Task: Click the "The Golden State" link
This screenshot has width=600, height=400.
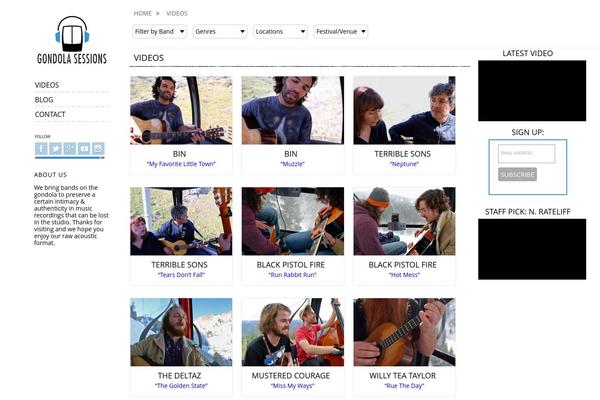Action: [181, 386]
